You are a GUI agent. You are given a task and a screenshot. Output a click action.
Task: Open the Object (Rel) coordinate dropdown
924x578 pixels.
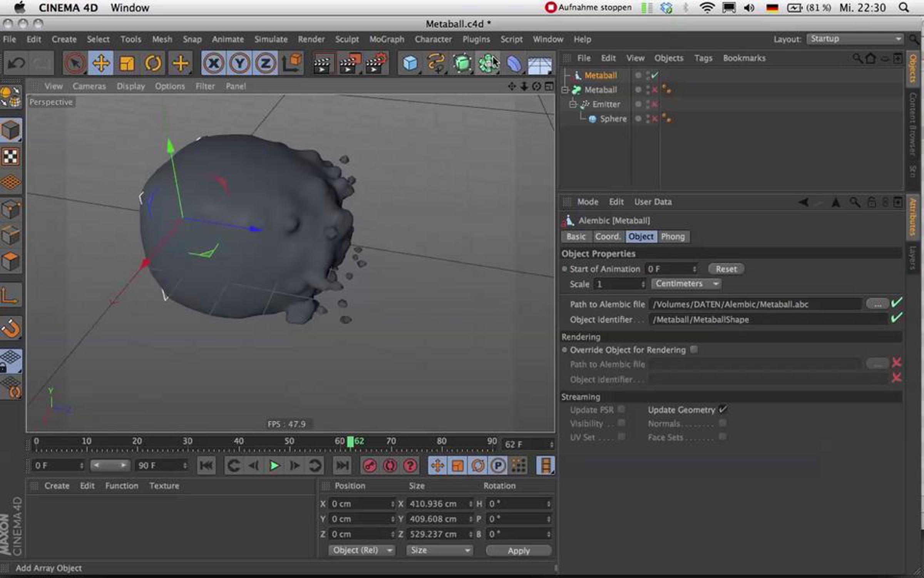click(x=362, y=550)
